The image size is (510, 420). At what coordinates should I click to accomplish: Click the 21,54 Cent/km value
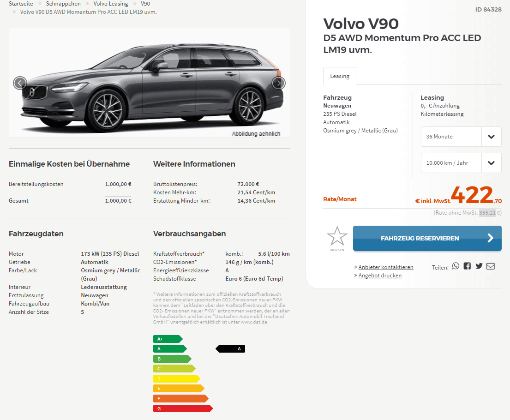point(256,192)
